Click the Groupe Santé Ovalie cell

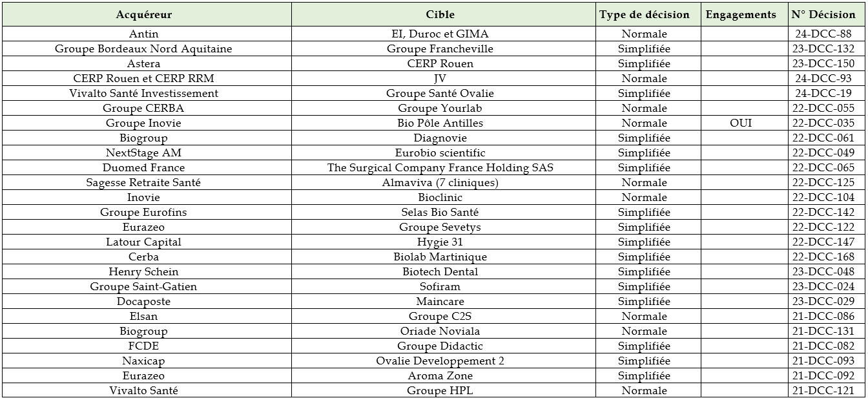440,93
